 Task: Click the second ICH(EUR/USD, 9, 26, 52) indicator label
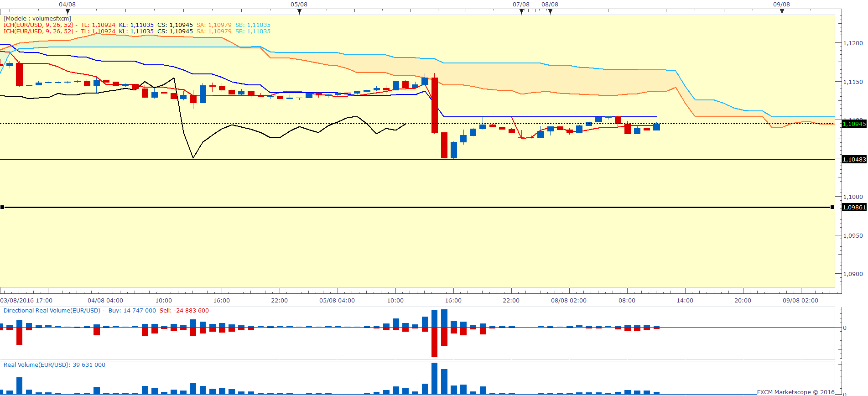click(39, 31)
